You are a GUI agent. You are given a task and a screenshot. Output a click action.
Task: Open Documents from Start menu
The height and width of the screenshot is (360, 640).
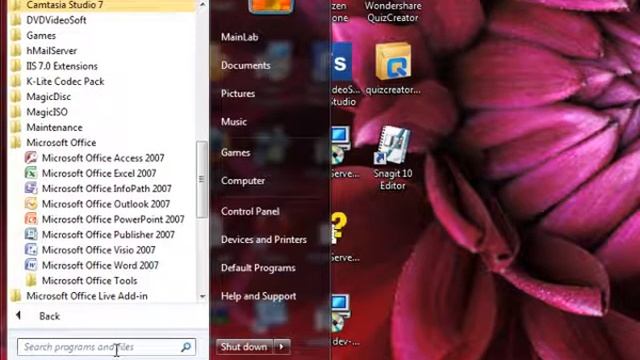pyautogui.click(x=246, y=65)
